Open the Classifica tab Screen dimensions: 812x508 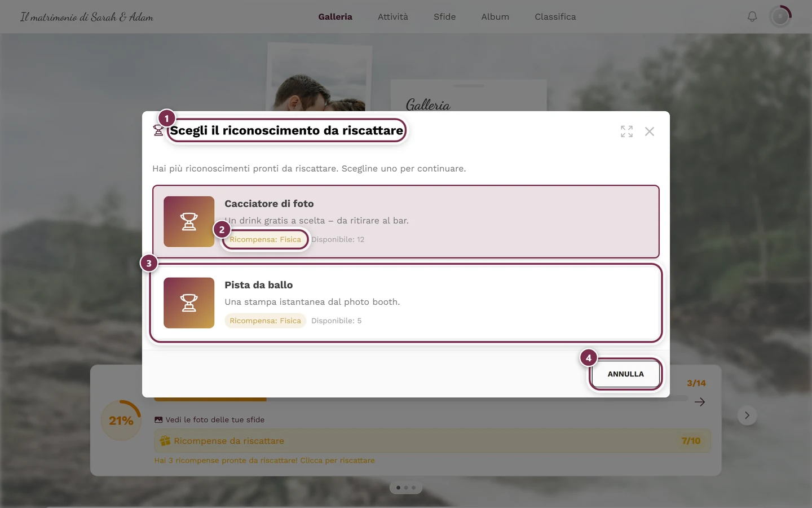[555, 17]
